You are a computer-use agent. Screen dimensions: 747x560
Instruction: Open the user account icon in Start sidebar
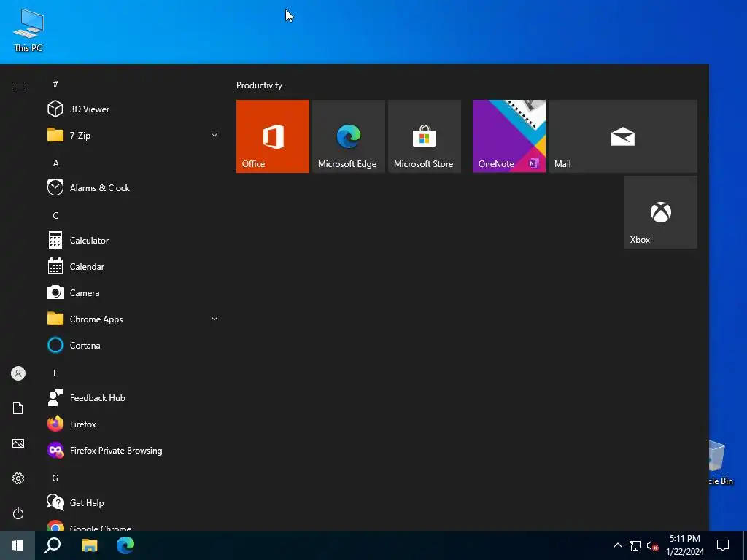pyautogui.click(x=18, y=373)
